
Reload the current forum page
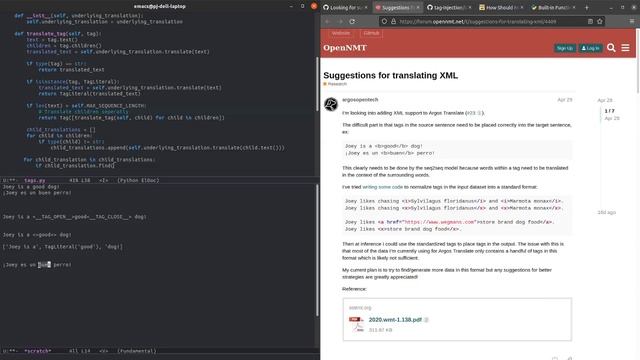coord(352,21)
